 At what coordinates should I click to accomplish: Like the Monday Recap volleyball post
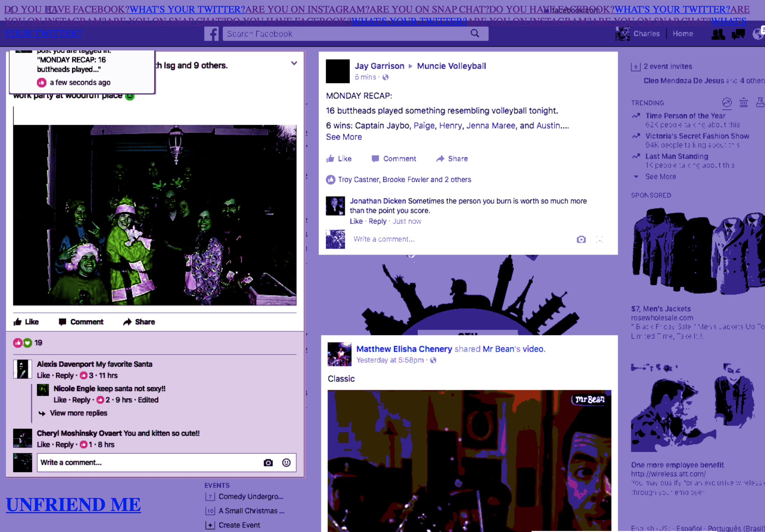point(339,159)
